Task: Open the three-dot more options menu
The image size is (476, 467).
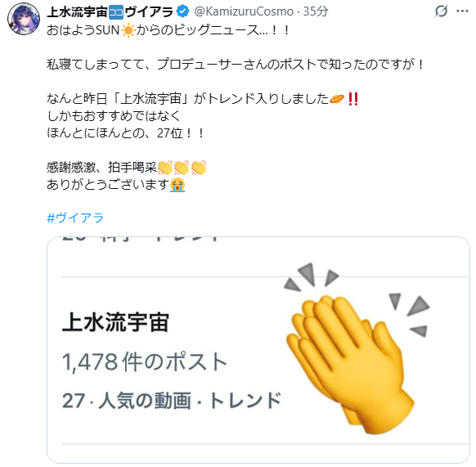Action: click(x=462, y=11)
